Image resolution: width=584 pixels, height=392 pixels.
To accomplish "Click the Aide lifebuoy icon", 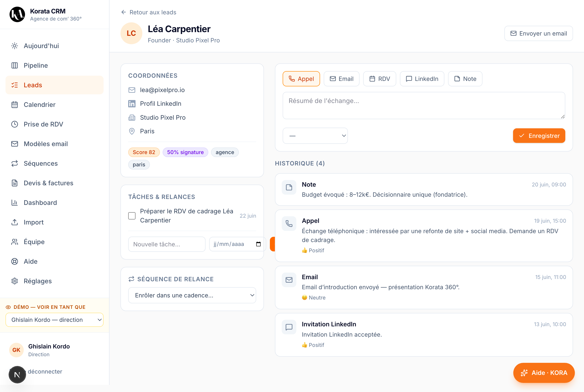I will 15,261.
